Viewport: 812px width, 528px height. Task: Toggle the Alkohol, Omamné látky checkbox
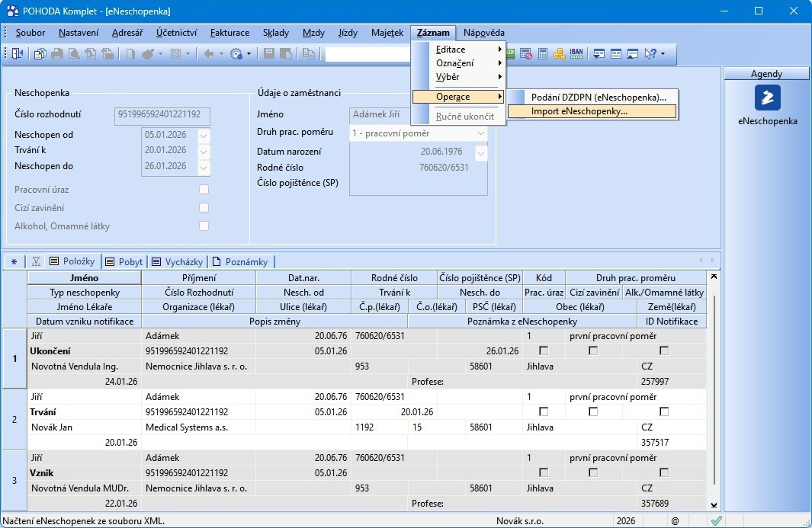tap(204, 226)
